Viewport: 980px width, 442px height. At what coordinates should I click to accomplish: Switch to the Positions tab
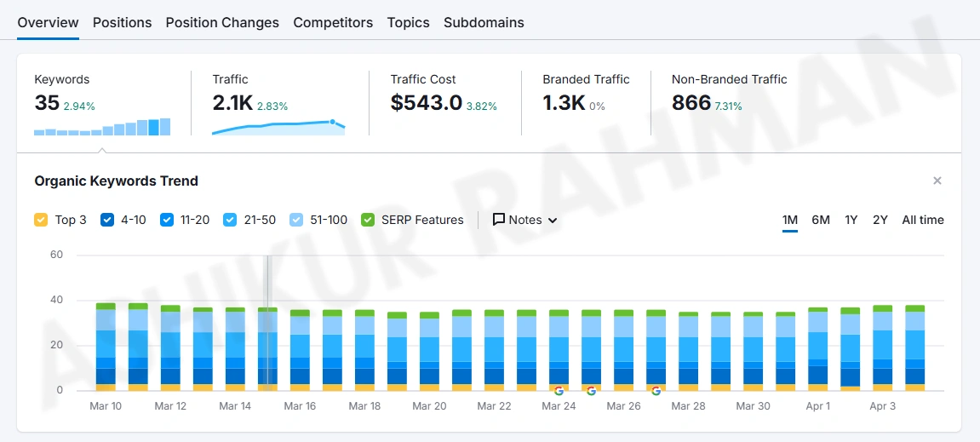click(123, 23)
